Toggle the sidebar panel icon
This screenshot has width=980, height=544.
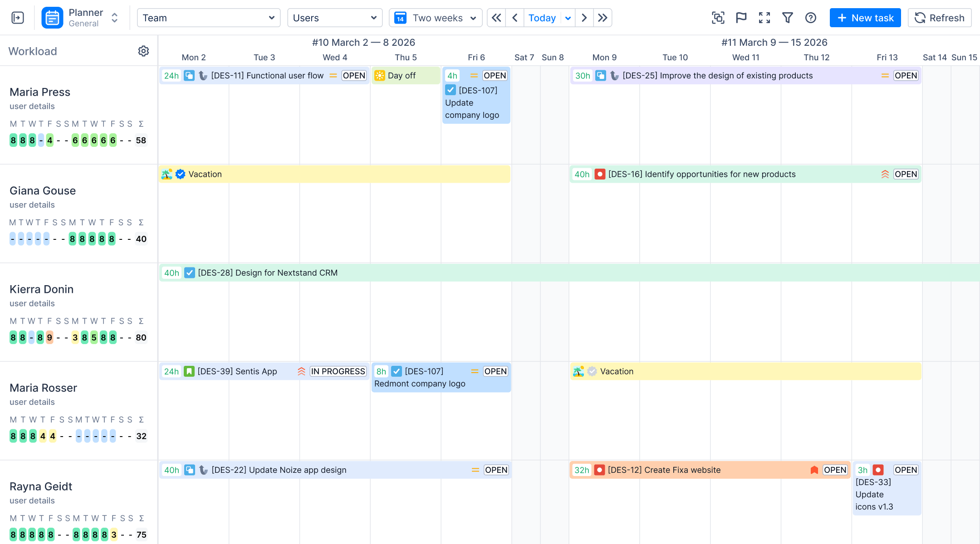[18, 18]
